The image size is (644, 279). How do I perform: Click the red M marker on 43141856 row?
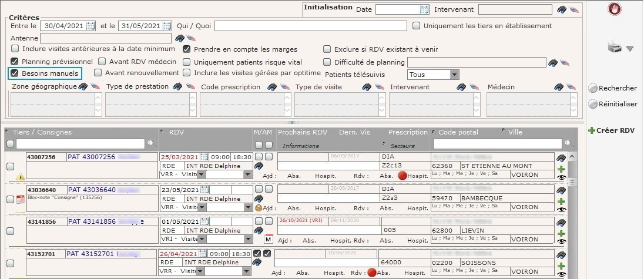pos(268,239)
